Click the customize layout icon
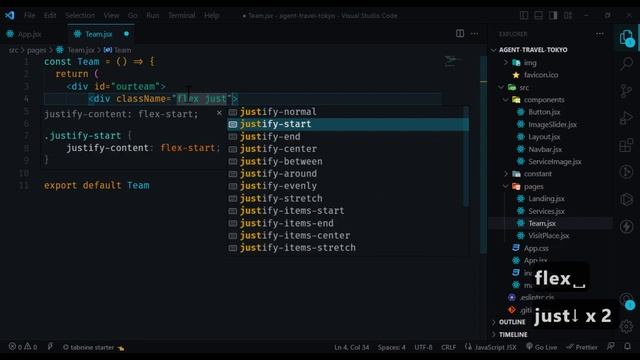The width and height of the screenshot is (640, 360). (568, 16)
